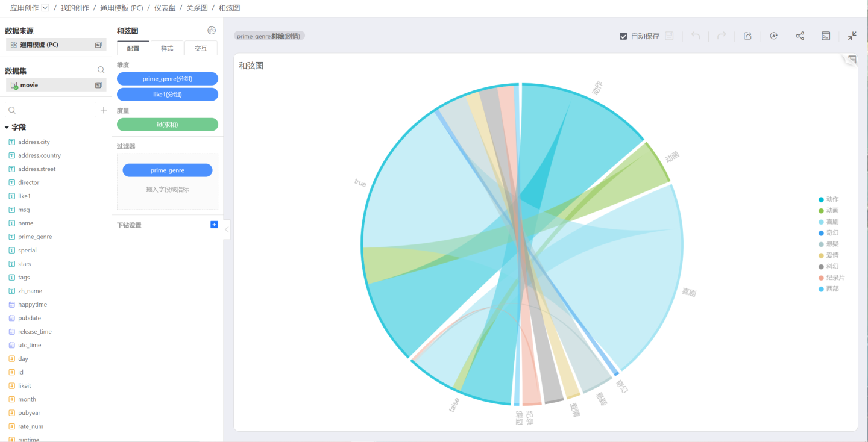
Task: Click the share icon in top toolbar
Action: 800,36
